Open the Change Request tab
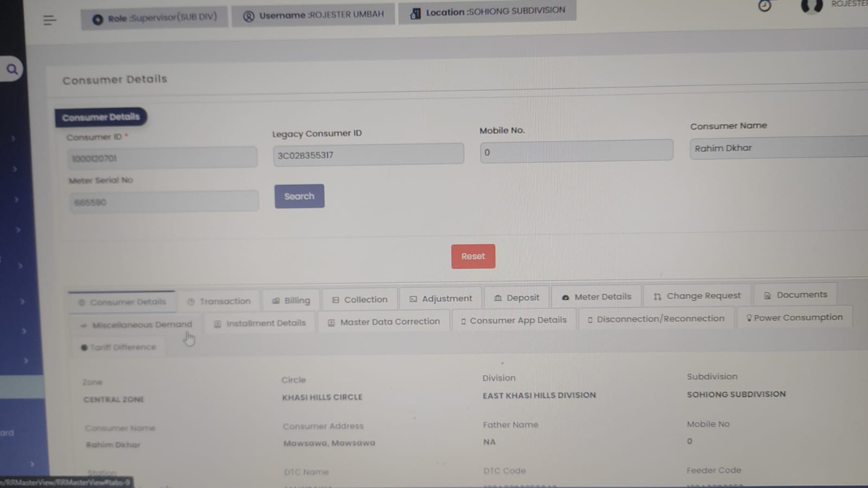The image size is (868, 488). [697, 296]
